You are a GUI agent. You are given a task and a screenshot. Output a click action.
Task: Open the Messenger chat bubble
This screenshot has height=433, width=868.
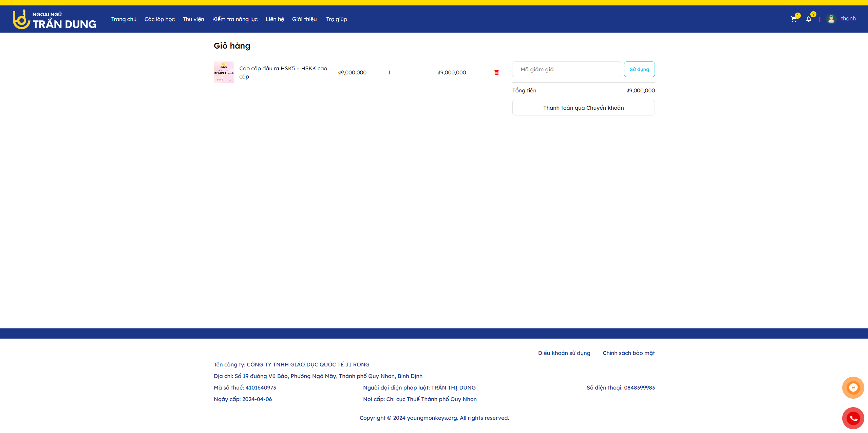click(x=853, y=387)
